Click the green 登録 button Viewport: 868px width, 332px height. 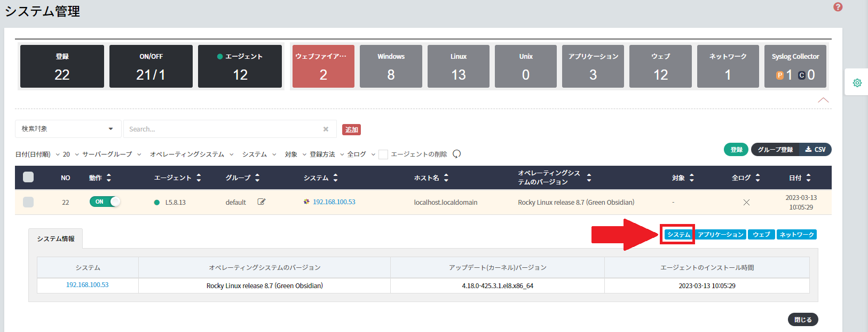(736, 150)
